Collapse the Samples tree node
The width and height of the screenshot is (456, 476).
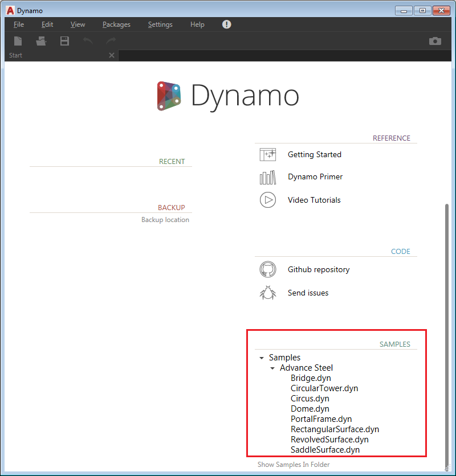262,358
